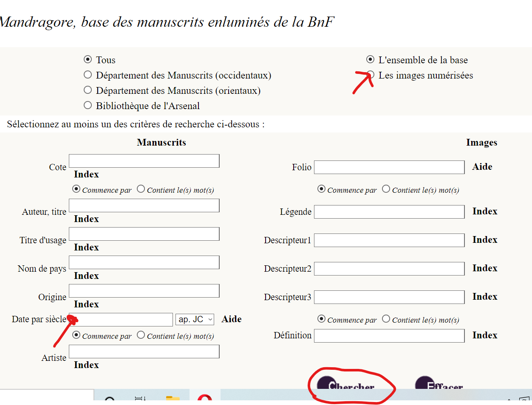Viewport: 532px width, 405px height.
Task: Open Index link for Définition
Action: click(485, 335)
